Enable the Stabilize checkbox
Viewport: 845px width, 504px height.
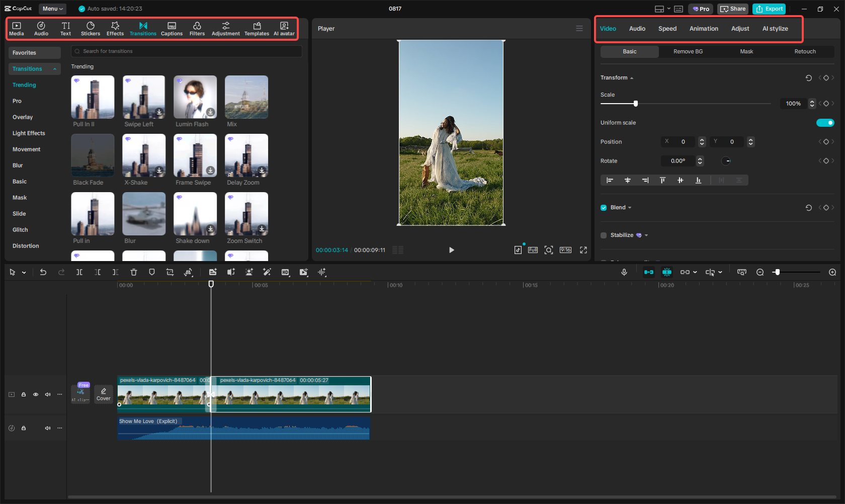(x=603, y=235)
